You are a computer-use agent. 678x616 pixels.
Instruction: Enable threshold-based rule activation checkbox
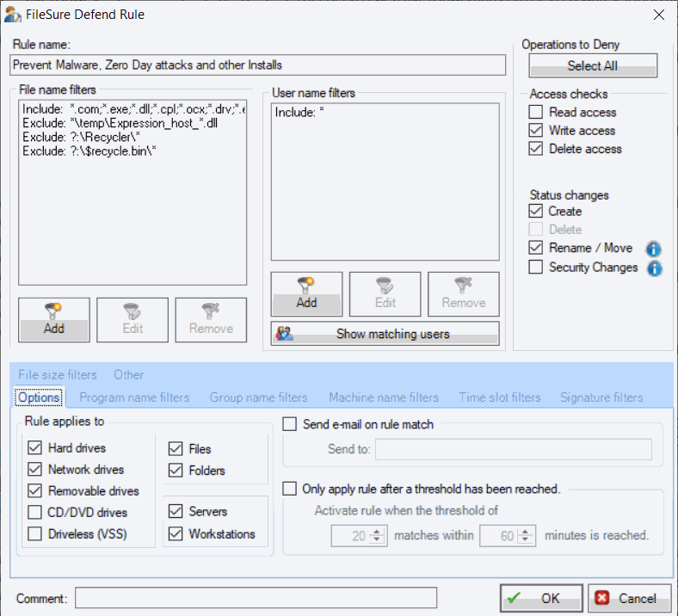coord(290,489)
